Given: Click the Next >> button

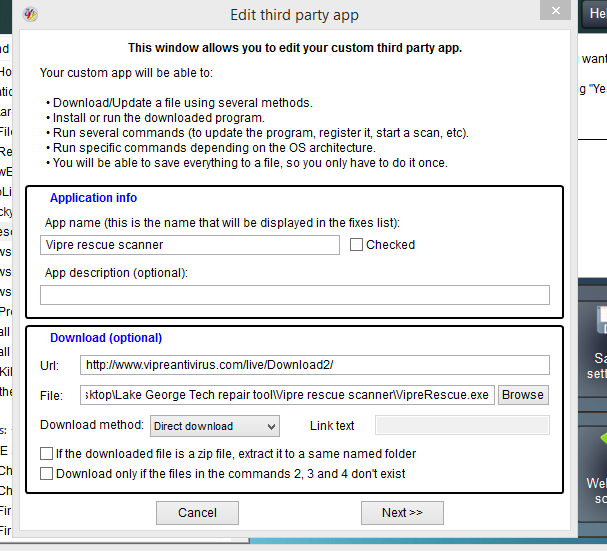Looking at the screenshot, I should pyautogui.click(x=402, y=513).
